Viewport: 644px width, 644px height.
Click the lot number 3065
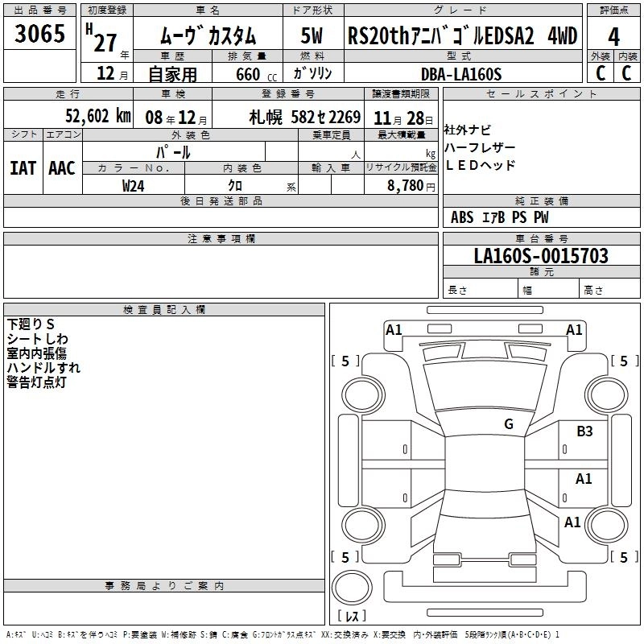(x=39, y=34)
